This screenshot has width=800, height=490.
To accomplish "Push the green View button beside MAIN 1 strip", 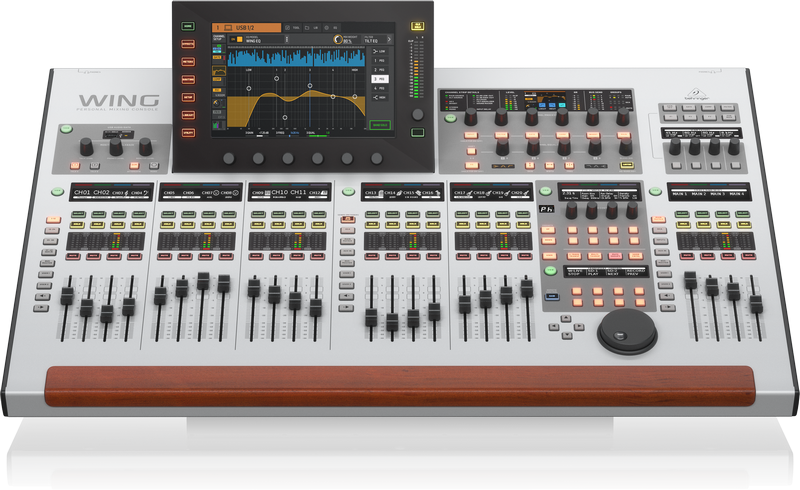I will [655, 191].
